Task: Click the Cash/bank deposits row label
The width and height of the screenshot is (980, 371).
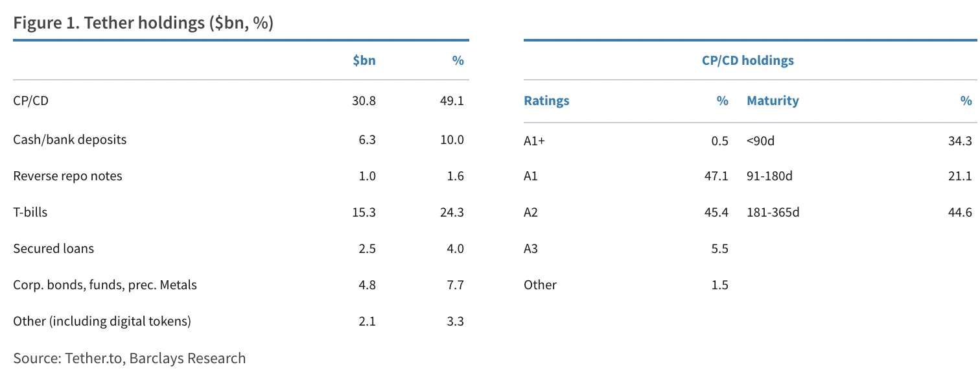Action: 70,139
